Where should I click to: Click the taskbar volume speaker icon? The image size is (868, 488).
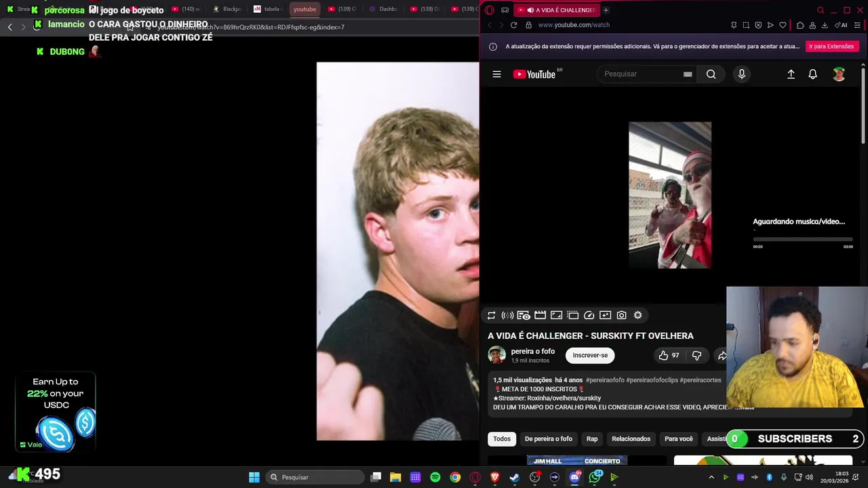tap(809, 477)
